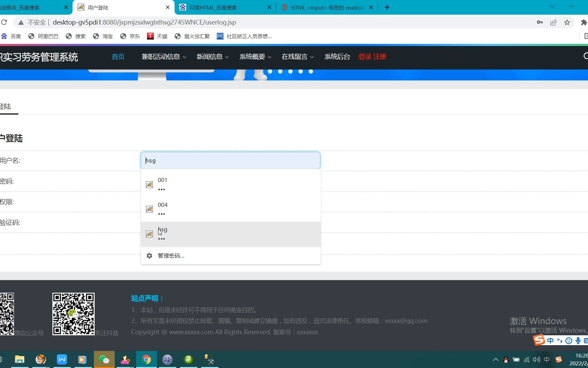This screenshot has width=588, height=368.
Task: Click the not secure warning icon
Action: pos(21,22)
